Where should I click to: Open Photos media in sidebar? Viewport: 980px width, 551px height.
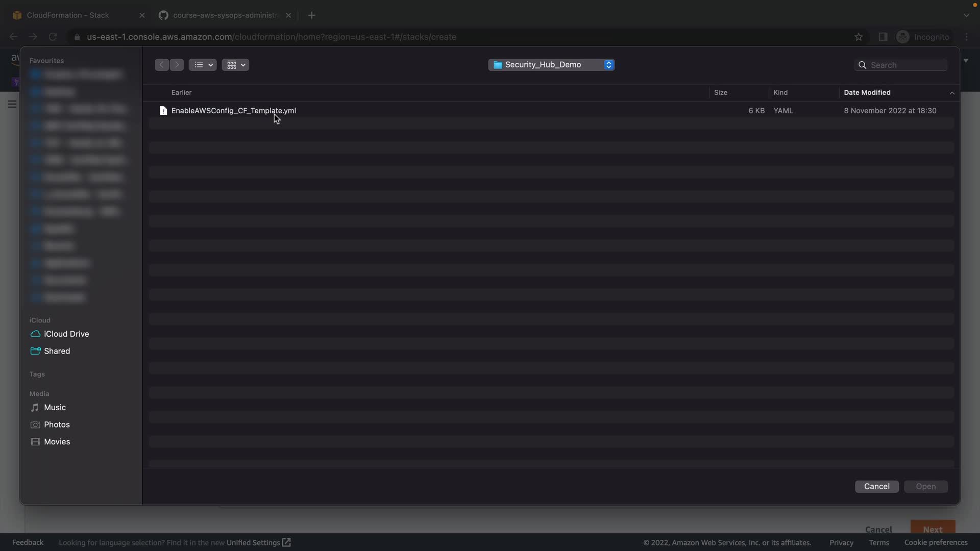(57, 424)
